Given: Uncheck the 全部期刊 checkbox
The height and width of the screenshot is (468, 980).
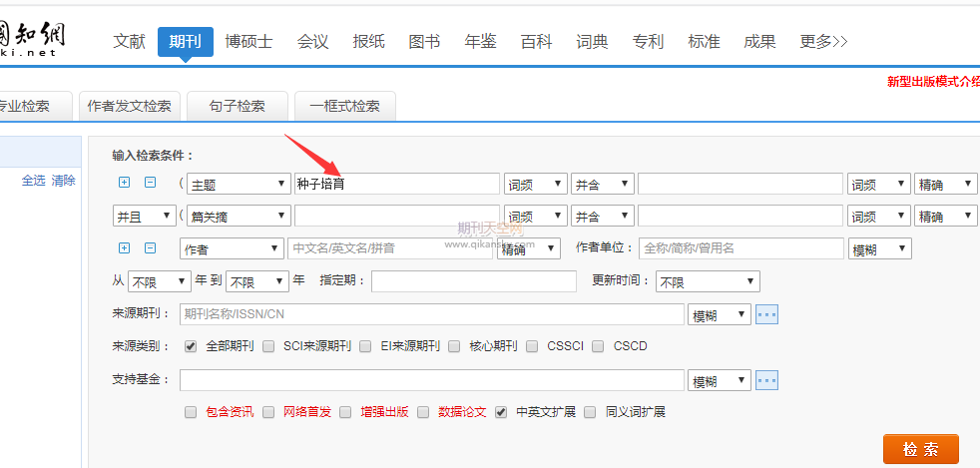Looking at the screenshot, I should 191,346.
